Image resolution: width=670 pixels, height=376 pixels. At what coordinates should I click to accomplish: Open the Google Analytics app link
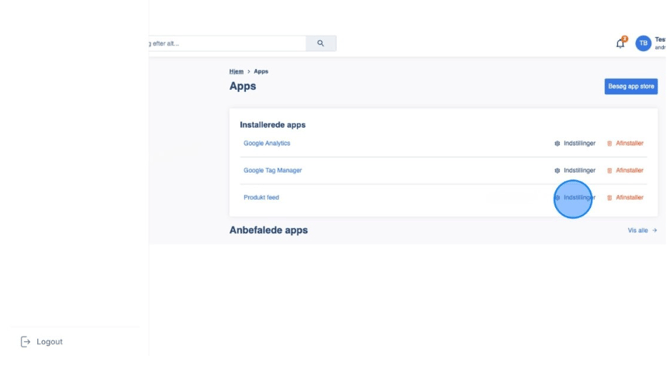(x=267, y=143)
